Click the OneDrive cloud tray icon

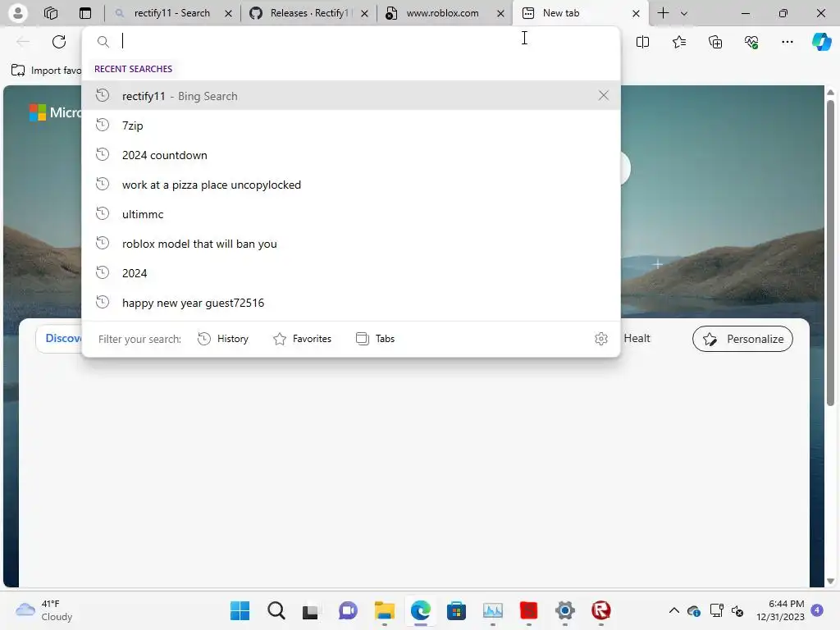(694, 610)
